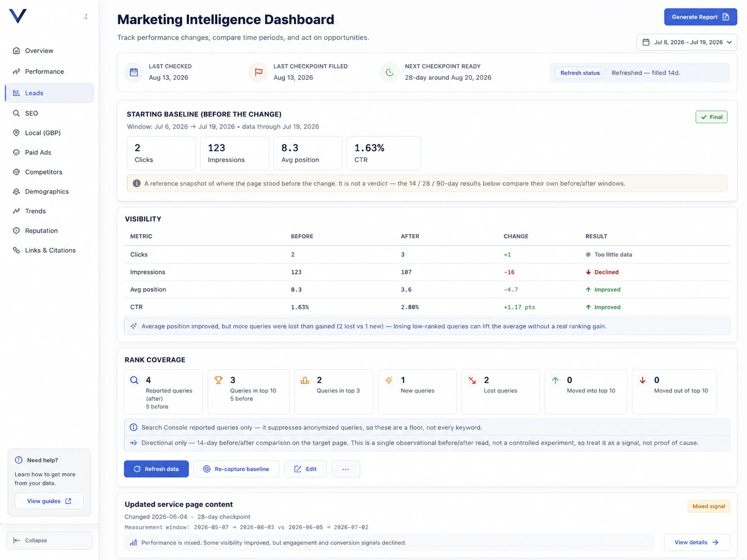
Task: Click the Demographics people icon
Action: (16, 191)
